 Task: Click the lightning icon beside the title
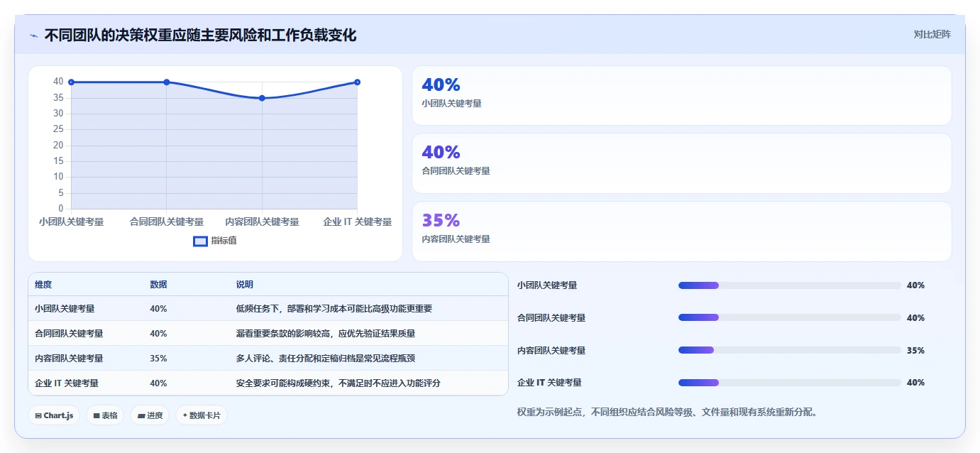(33, 36)
